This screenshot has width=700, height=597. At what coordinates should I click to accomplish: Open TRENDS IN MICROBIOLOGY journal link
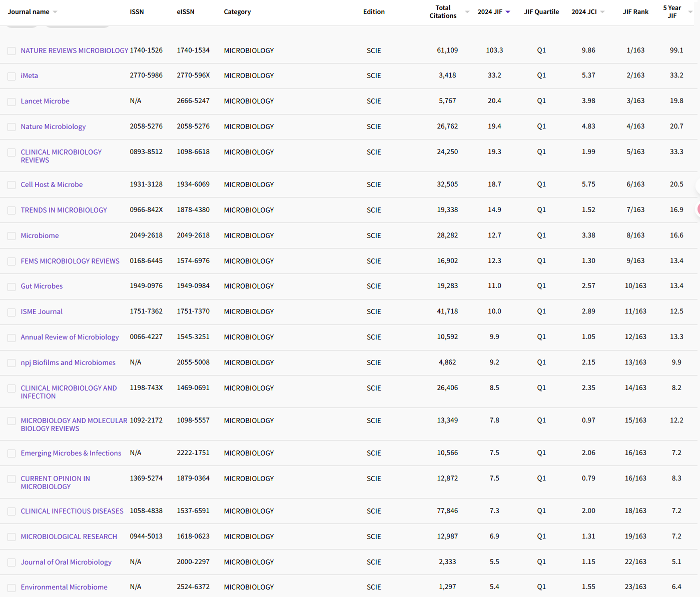64,210
